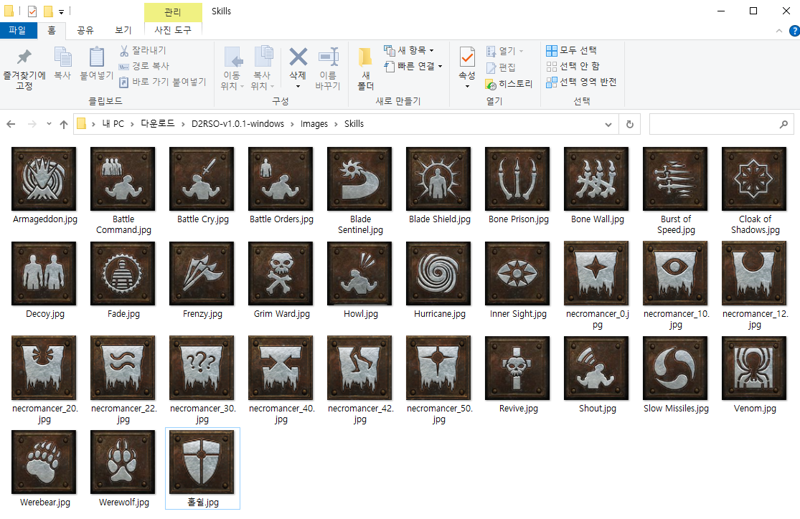800x519 pixels.
Task: Go back with the left arrow button
Action: pos(11,124)
